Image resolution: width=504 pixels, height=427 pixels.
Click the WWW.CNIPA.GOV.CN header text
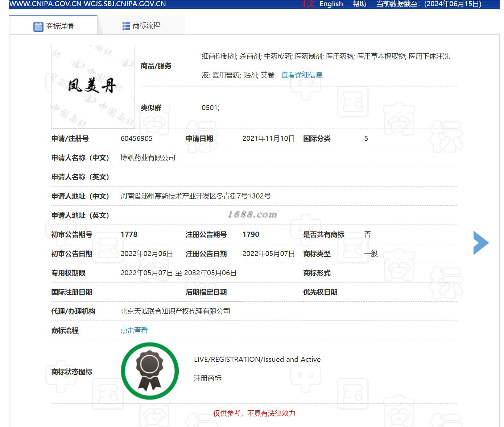[46, 4]
